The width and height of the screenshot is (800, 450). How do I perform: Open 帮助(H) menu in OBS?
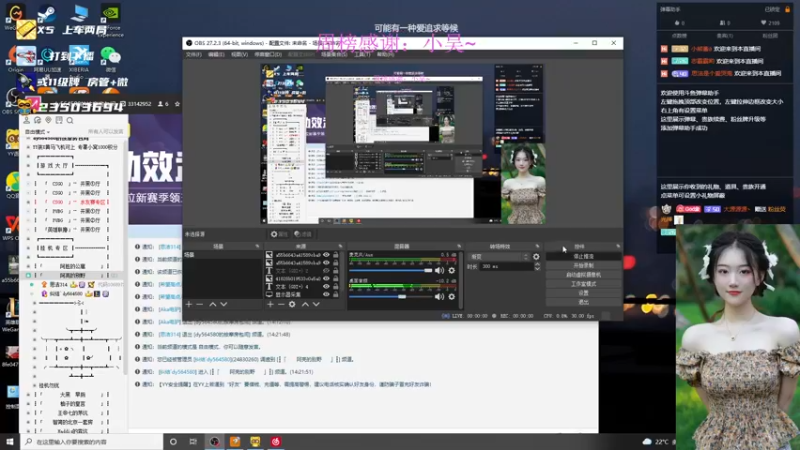[385, 55]
